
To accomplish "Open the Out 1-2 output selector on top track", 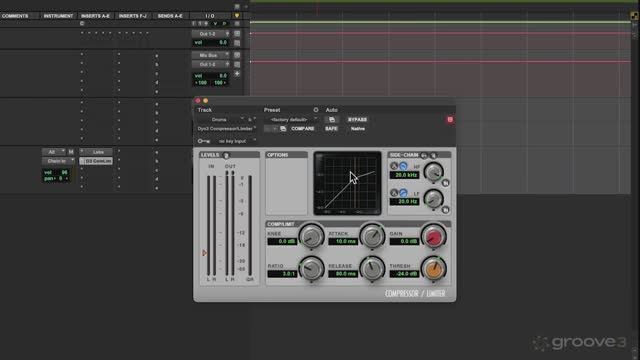I will tap(211, 34).
